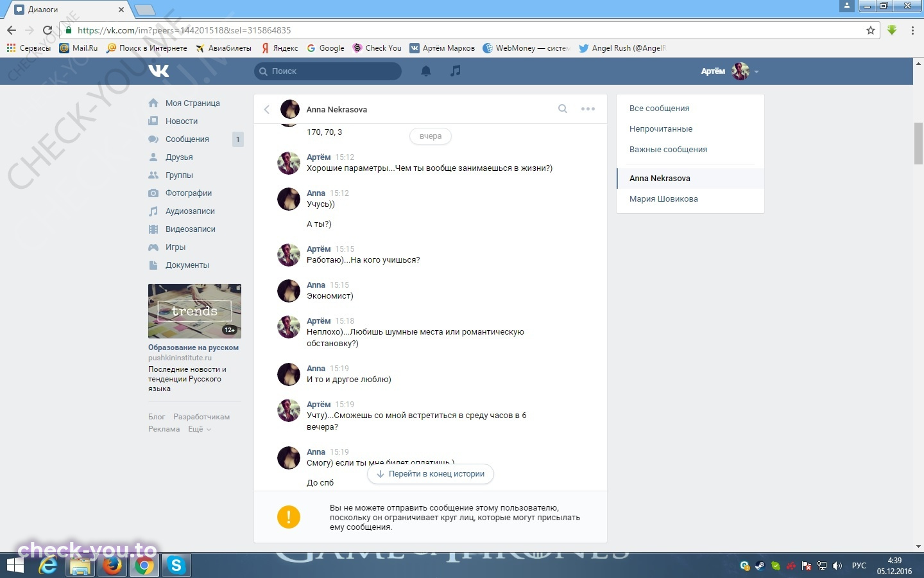Open Друзья in the sidebar
This screenshot has width=924, height=578.
click(x=179, y=157)
